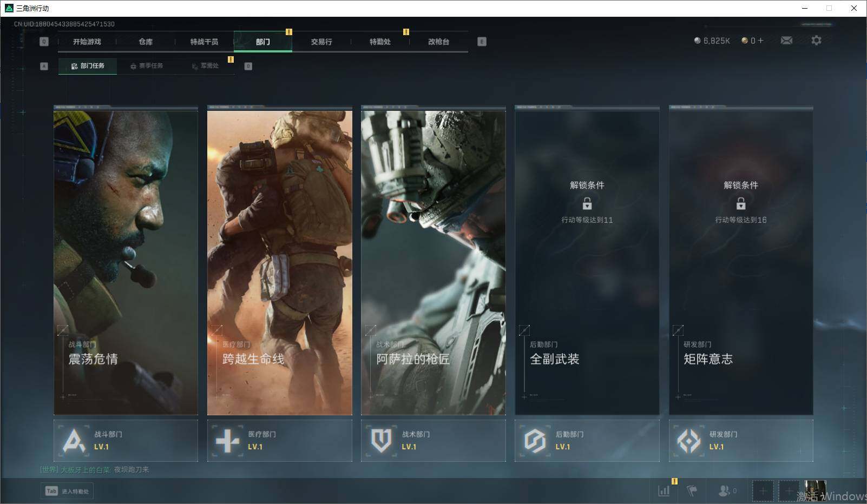Image resolution: width=867 pixels, height=504 pixels.
Task: Select the 部门任务 sub-tab
Action: [88, 66]
